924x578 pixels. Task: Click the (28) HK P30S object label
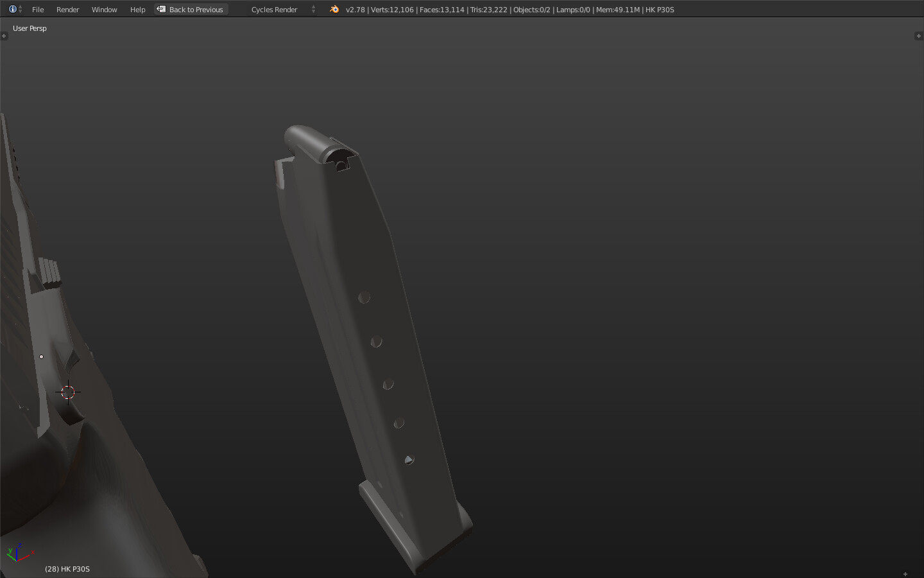coord(67,569)
